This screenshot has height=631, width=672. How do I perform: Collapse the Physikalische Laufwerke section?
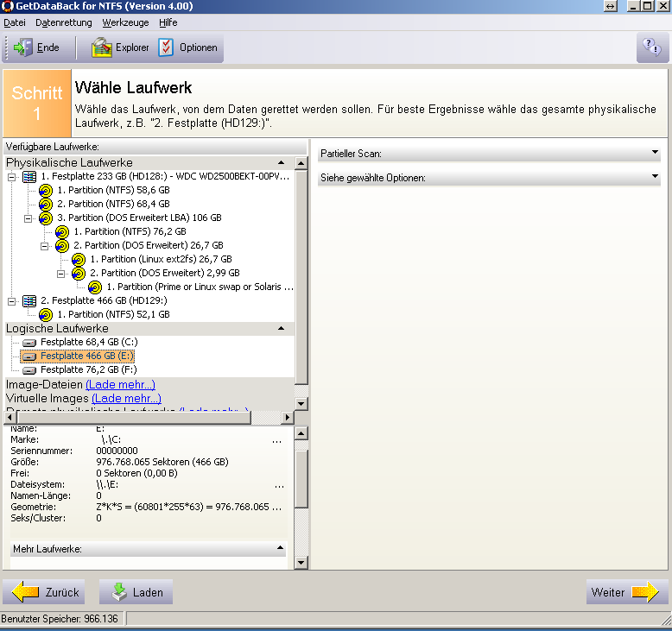coord(281,162)
